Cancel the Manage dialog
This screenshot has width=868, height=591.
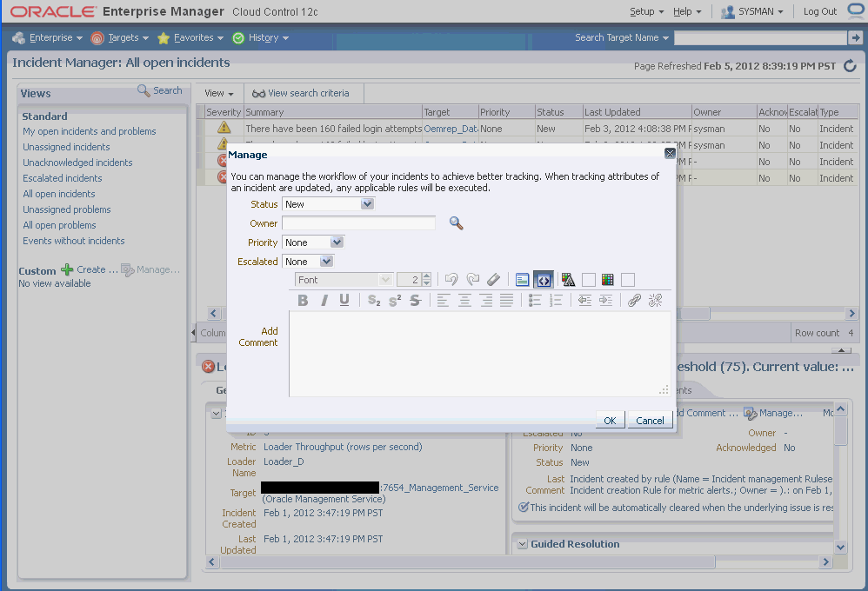click(650, 420)
